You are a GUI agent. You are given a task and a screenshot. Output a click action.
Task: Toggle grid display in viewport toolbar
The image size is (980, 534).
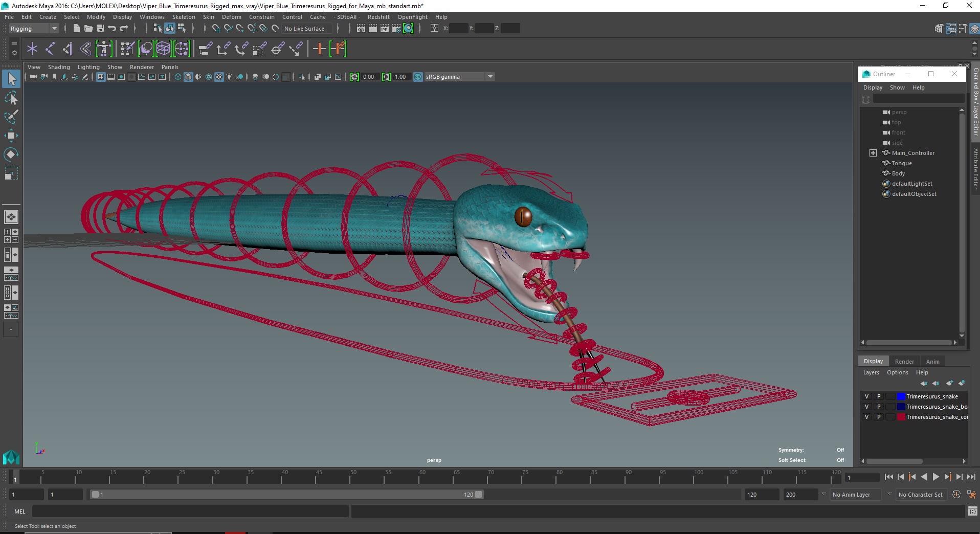click(x=101, y=77)
